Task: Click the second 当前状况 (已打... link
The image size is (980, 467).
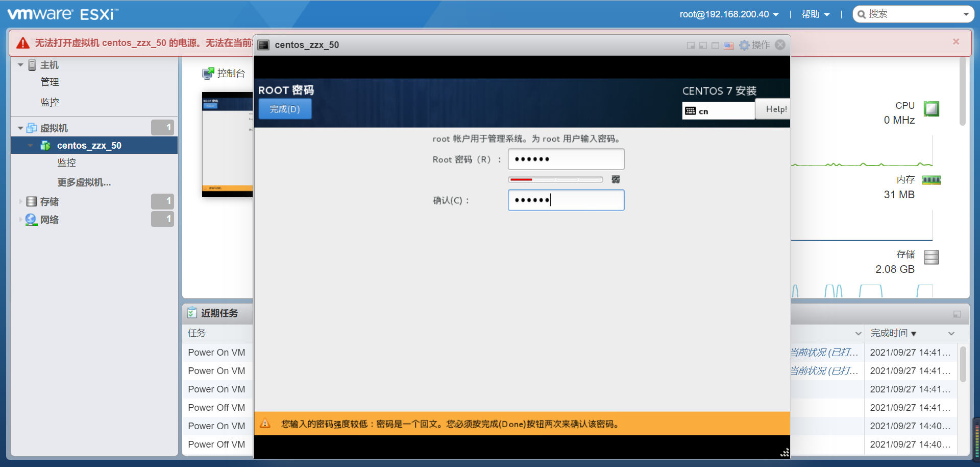Action: tap(824, 371)
